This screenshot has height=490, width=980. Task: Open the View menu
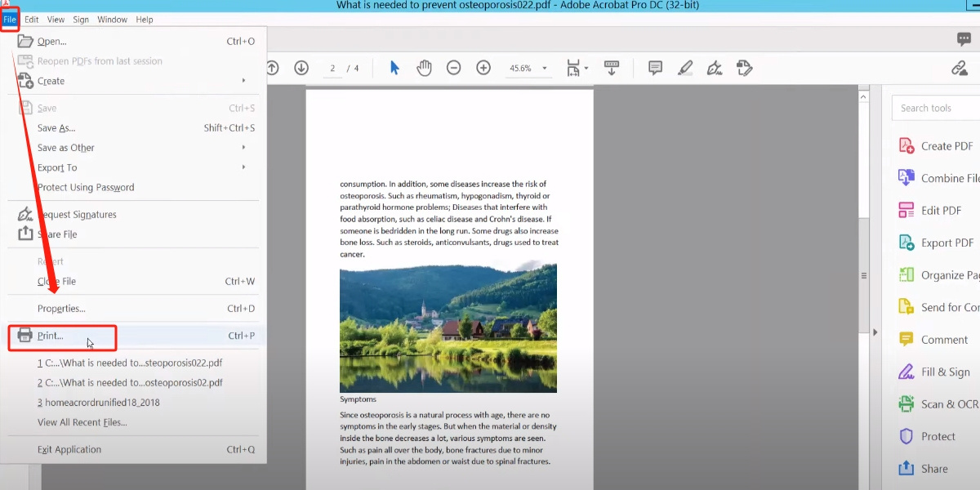[56, 19]
